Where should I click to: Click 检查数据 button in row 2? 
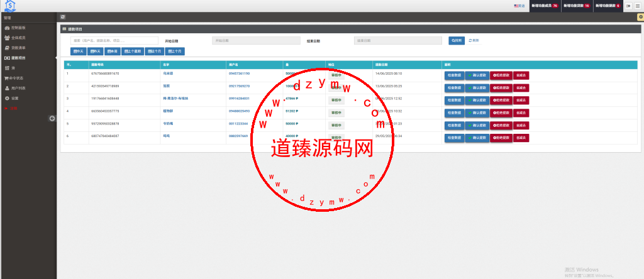point(454,88)
